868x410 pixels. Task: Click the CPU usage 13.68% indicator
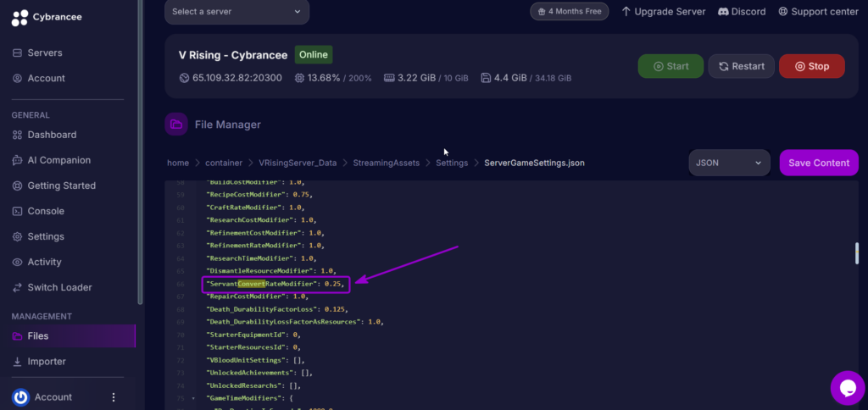click(x=332, y=78)
